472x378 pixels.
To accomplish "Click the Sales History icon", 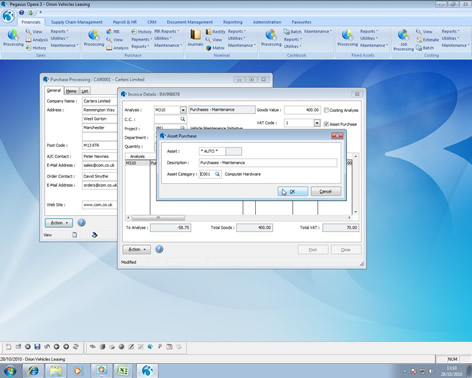I will [36, 48].
